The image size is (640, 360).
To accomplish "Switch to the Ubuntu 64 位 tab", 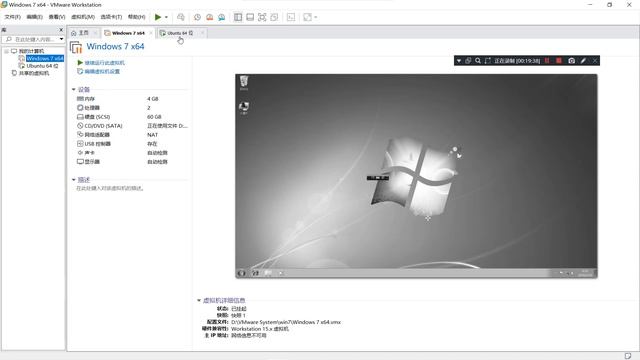I will 177,33.
